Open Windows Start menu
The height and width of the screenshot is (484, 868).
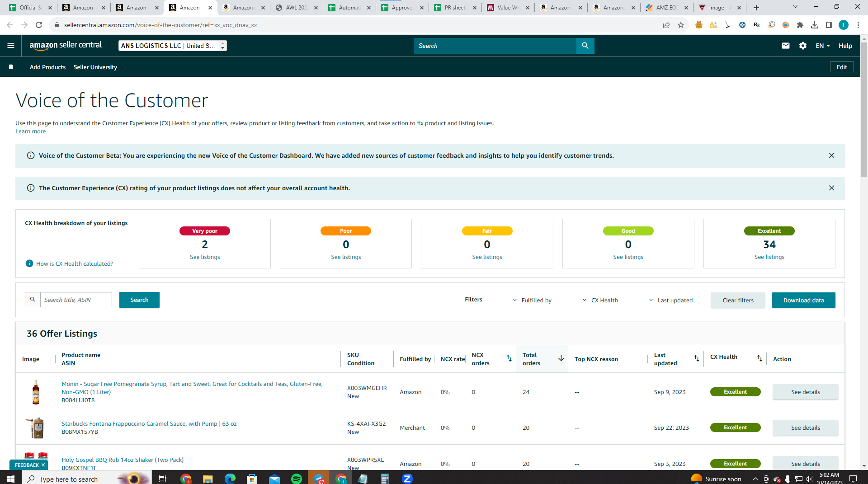(x=11, y=479)
